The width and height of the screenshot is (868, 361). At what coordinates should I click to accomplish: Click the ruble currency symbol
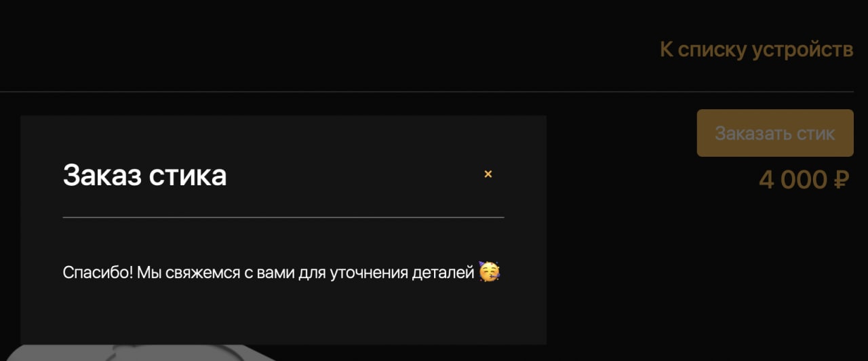tap(840, 180)
